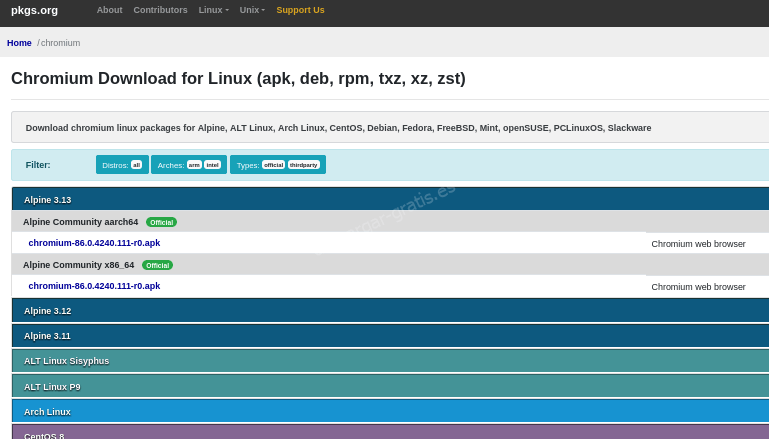Go to the Contributors page
769x439 pixels.
tap(160, 10)
